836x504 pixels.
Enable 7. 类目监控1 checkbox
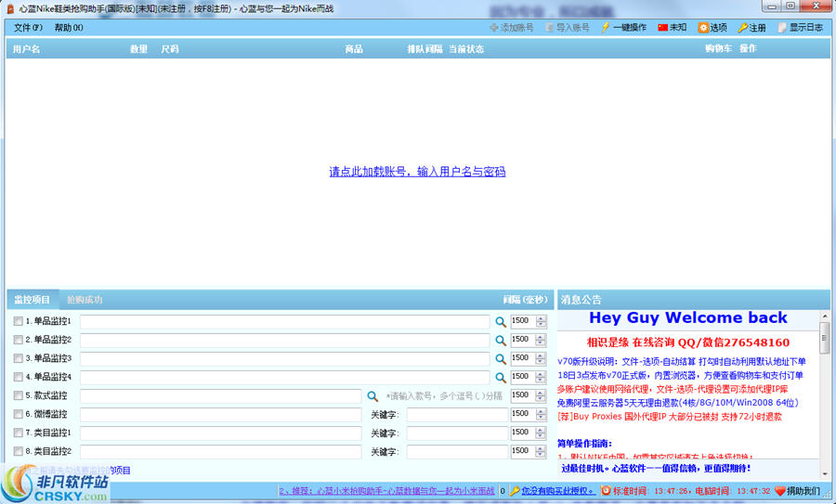(19, 433)
